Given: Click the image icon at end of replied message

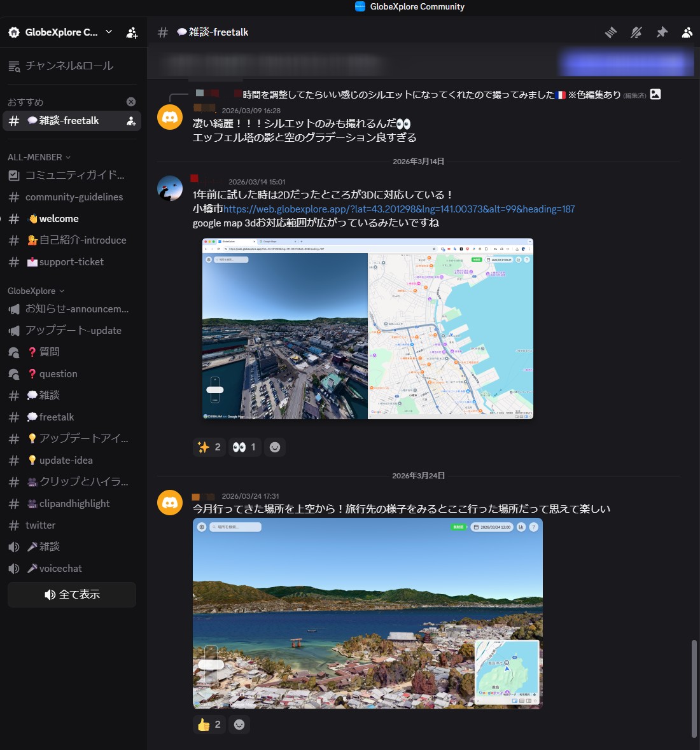Looking at the screenshot, I should pyautogui.click(x=655, y=94).
